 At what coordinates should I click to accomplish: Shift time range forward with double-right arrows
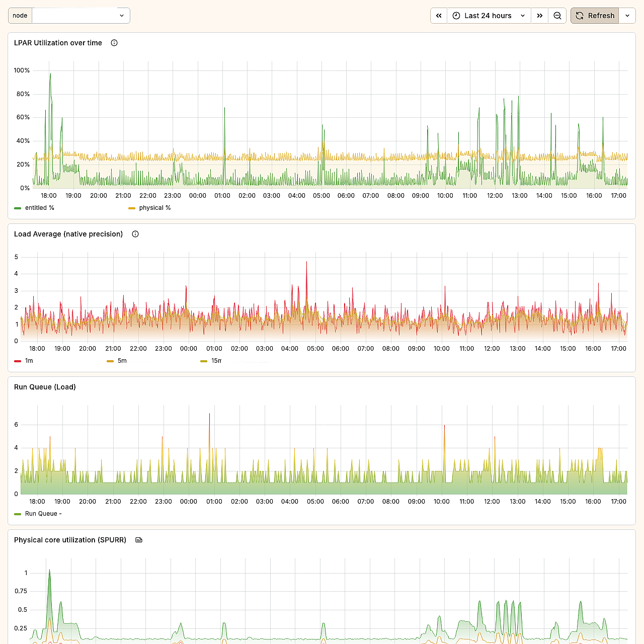[x=539, y=16]
